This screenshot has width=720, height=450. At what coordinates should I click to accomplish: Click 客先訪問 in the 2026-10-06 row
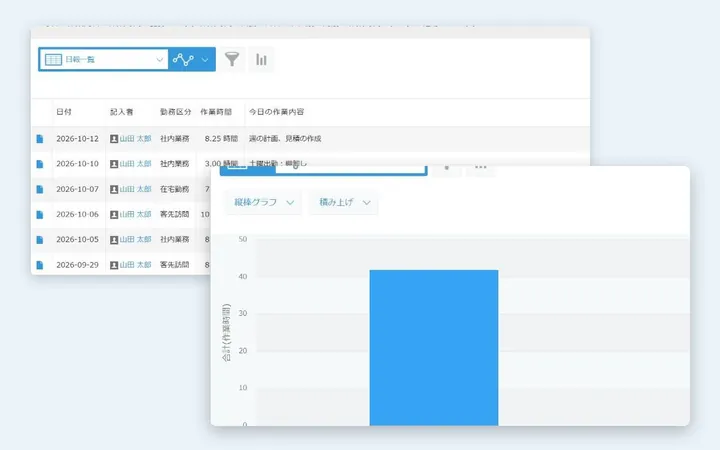pyautogui.click(x=174, y=214)
